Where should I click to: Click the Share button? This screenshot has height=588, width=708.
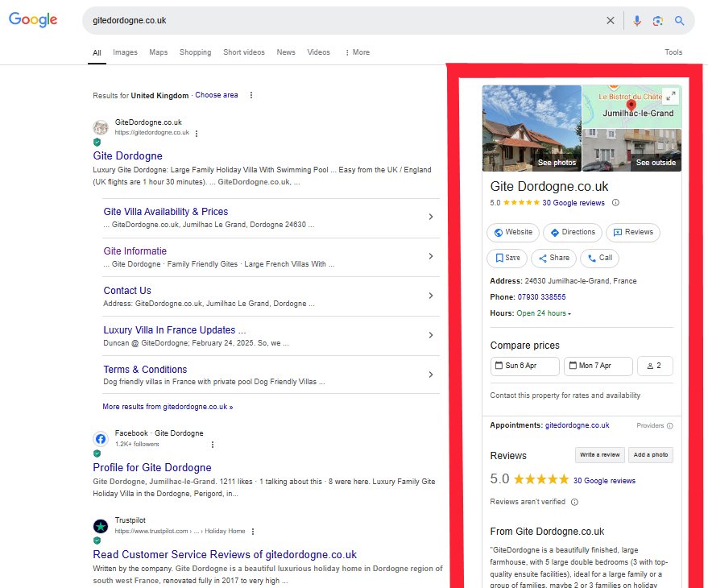554,258
